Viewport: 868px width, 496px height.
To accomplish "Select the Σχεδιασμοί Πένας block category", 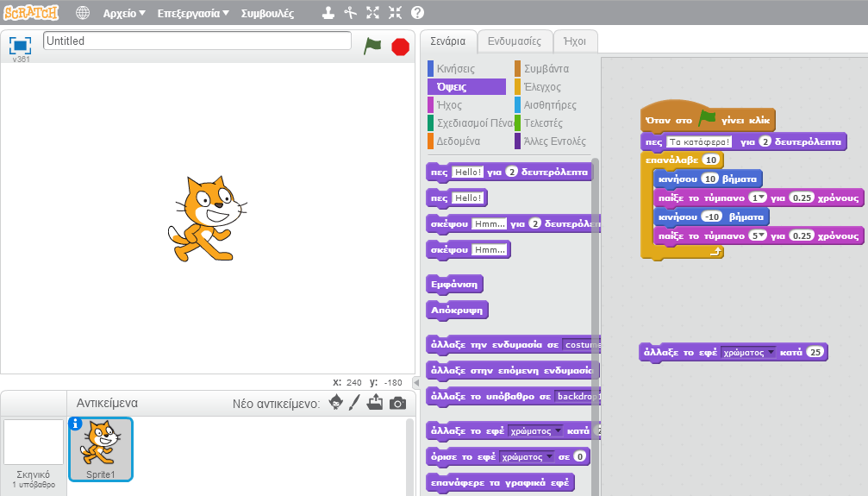I will click(x=471, y=123).
